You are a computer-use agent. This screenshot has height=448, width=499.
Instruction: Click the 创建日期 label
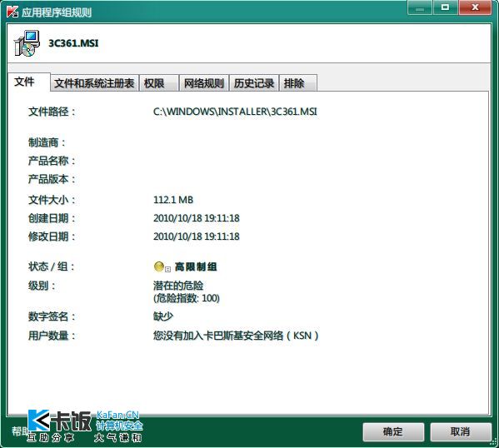[52, 218]
